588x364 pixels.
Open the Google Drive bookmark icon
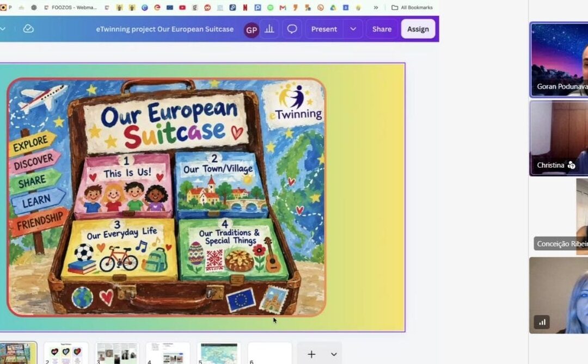click(x=333, y=8)
